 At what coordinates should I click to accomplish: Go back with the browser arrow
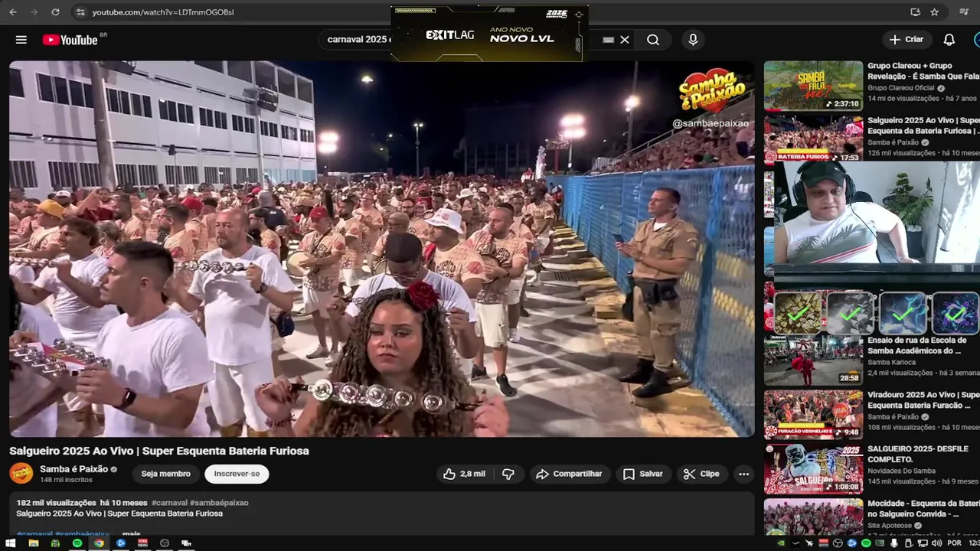point(11,12)
